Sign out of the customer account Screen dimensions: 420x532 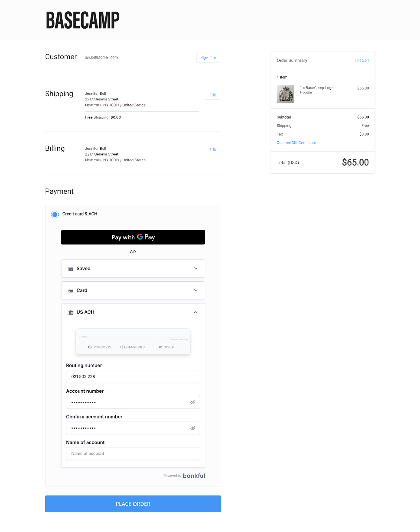(x=208, y=58)
